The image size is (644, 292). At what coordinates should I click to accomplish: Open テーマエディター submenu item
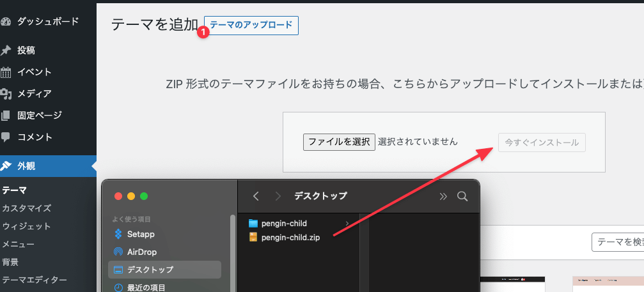(x=35, y=280)
